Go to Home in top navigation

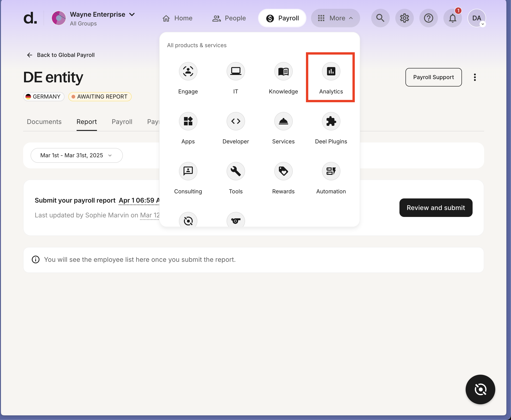[x=177, y=18]
